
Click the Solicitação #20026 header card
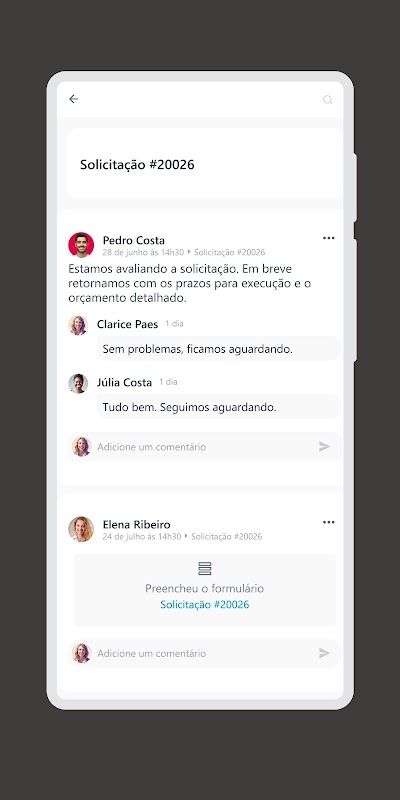205,163
